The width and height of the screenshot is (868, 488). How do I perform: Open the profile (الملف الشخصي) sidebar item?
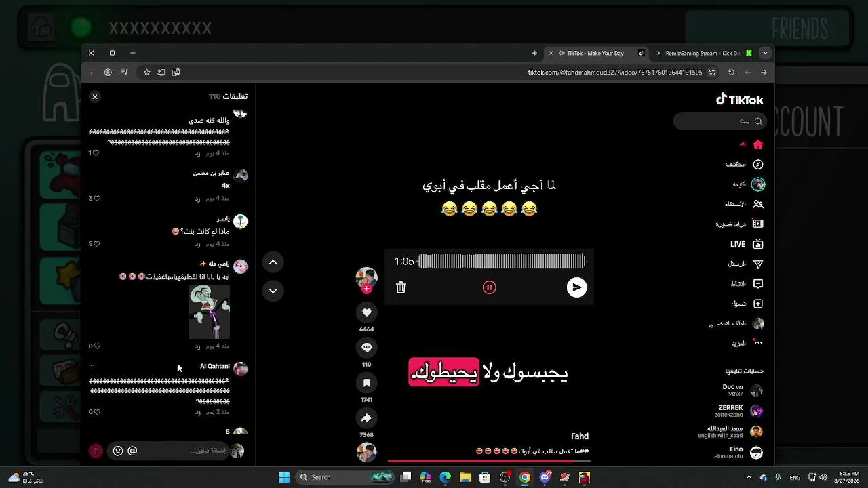point(736,324)
